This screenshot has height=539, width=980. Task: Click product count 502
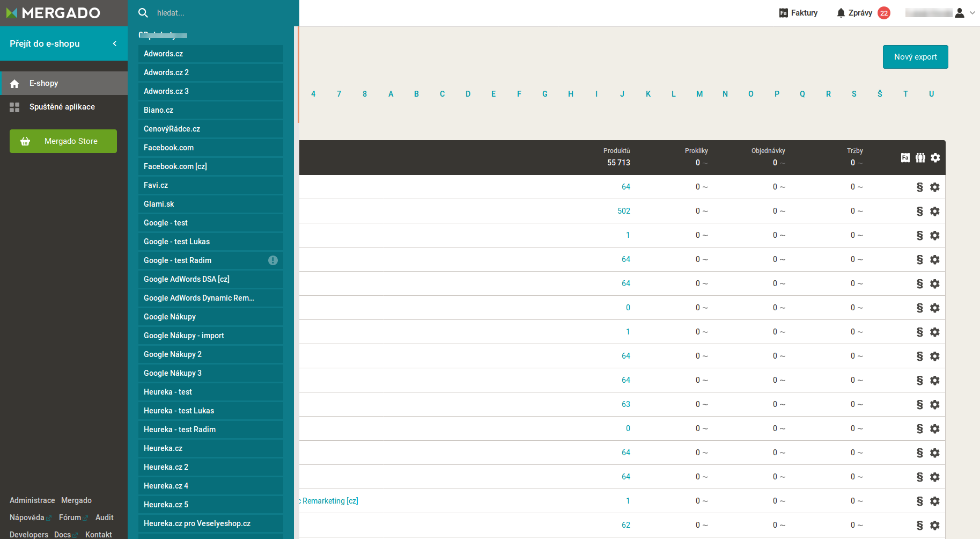point(624,211)
